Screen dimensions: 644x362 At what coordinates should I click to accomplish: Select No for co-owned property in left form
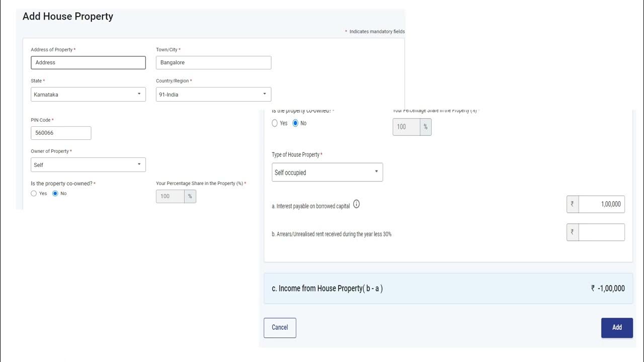tap(55, 194)
